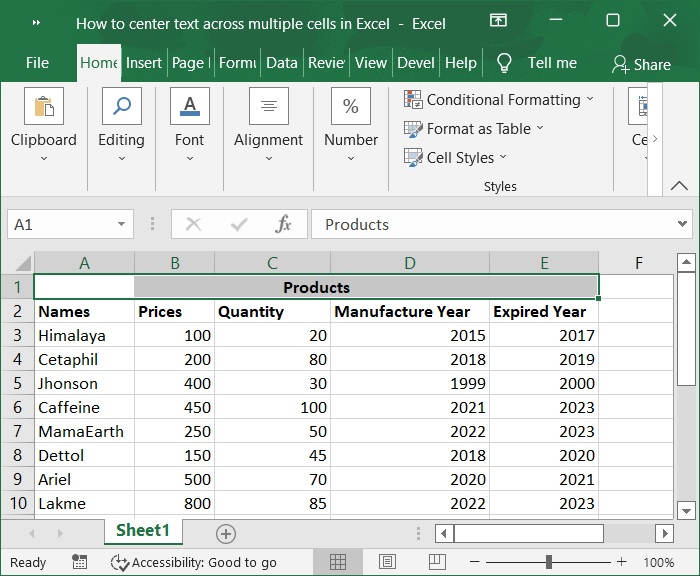The height and width of the screenshot is (576, 700).
Task: Open the Alignment group
Action: click(268, 108)
